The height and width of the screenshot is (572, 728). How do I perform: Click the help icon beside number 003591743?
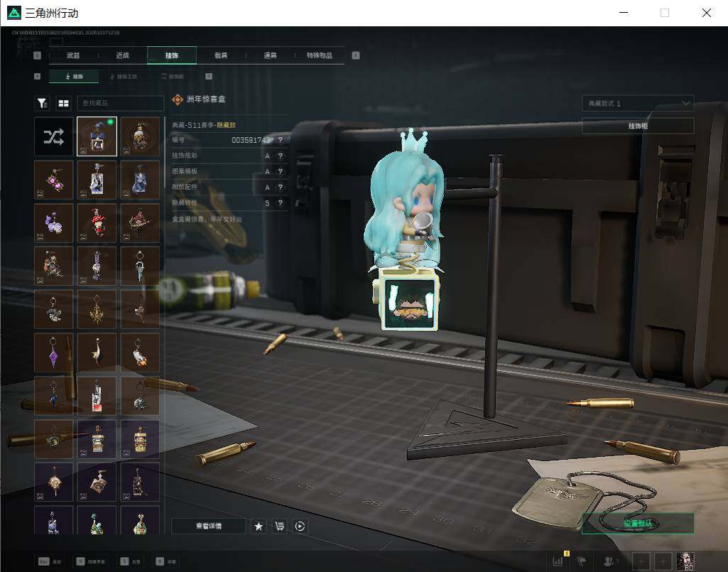pos(280,140)
